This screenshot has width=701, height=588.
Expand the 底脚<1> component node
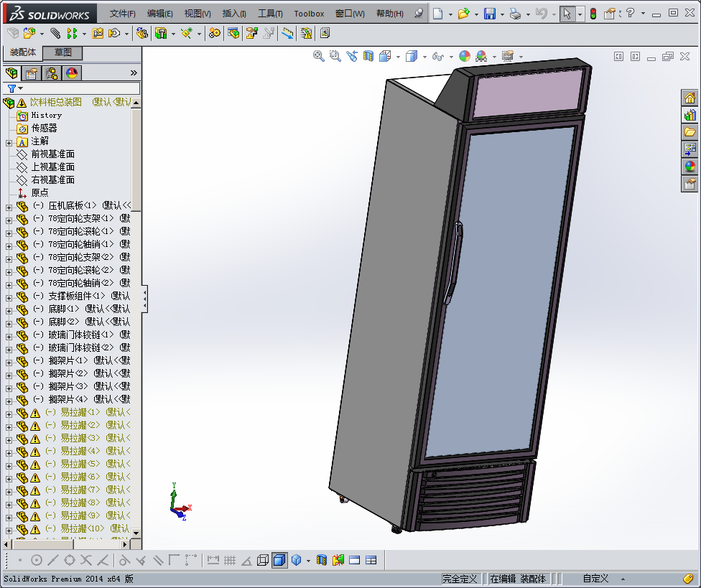(9, 311)
